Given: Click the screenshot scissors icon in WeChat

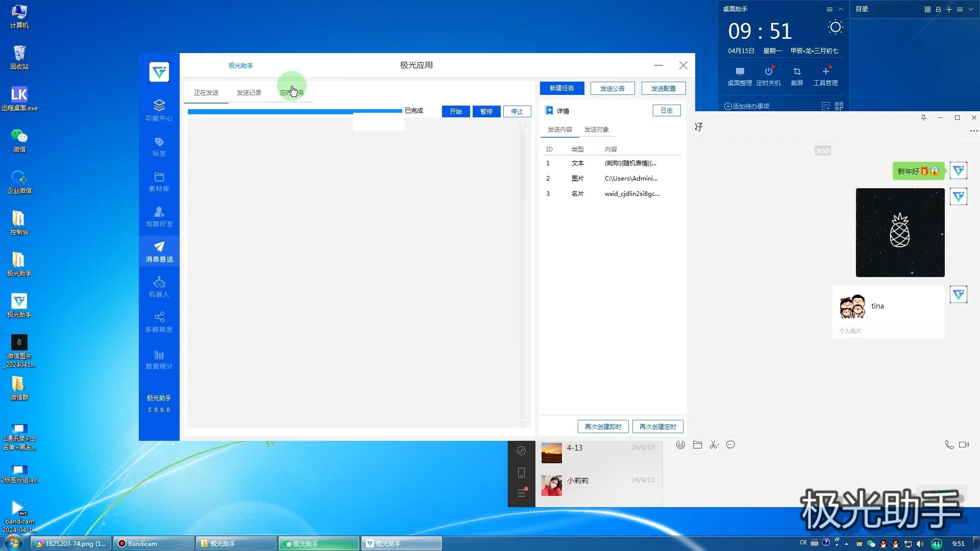Looking at the screenshot, I should [x=714, y=445].
